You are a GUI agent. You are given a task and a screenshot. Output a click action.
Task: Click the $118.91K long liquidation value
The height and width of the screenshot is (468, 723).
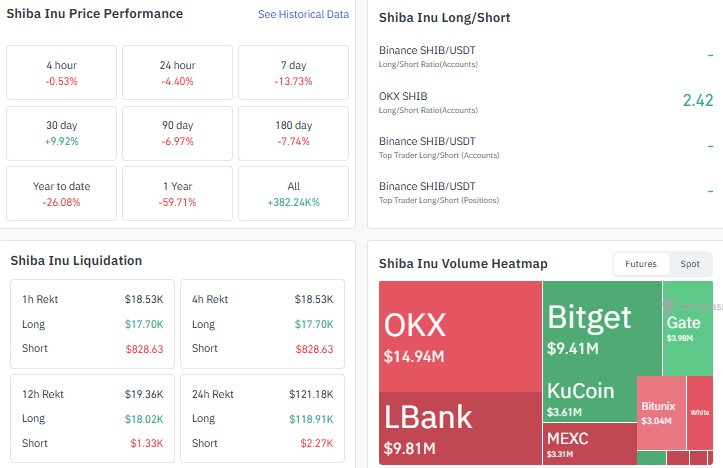pos(311,419)
